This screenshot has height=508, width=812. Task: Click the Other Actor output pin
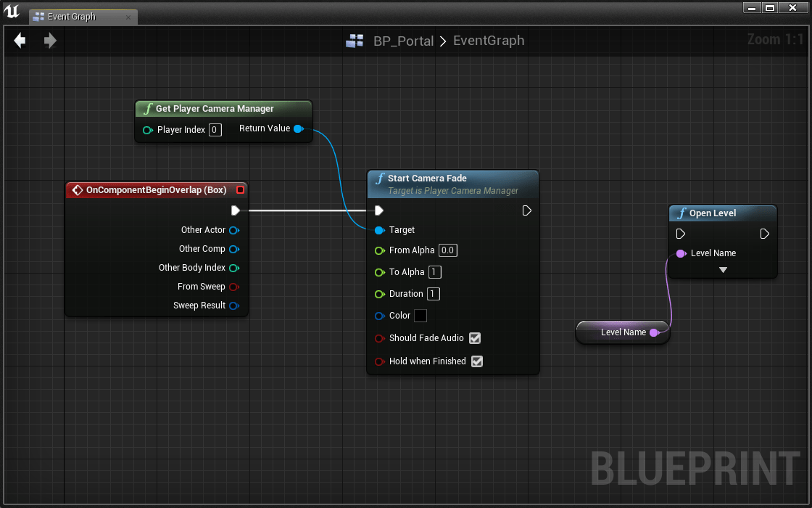[234, 230]
